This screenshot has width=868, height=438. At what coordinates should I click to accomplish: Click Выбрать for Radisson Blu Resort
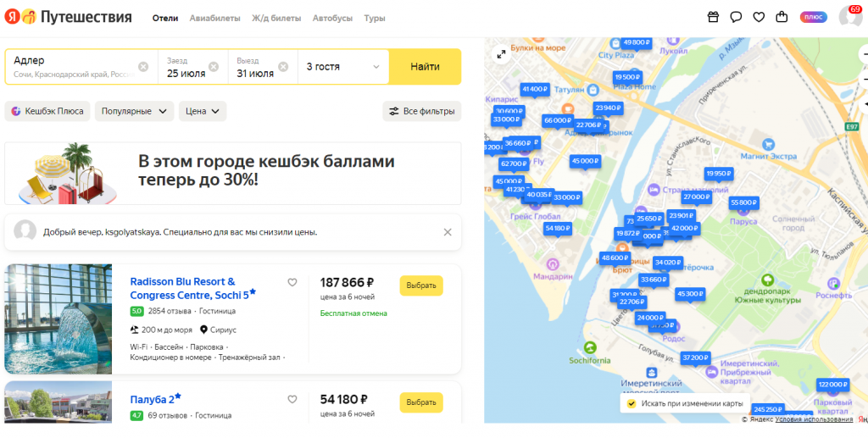421,286
